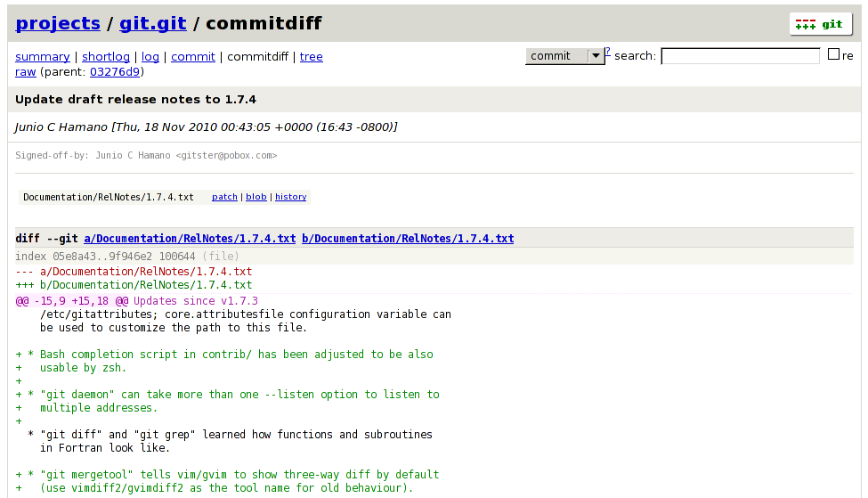Click the commitdiff heading text
This screenshot has width=868, height=498.
pos(264,23)
